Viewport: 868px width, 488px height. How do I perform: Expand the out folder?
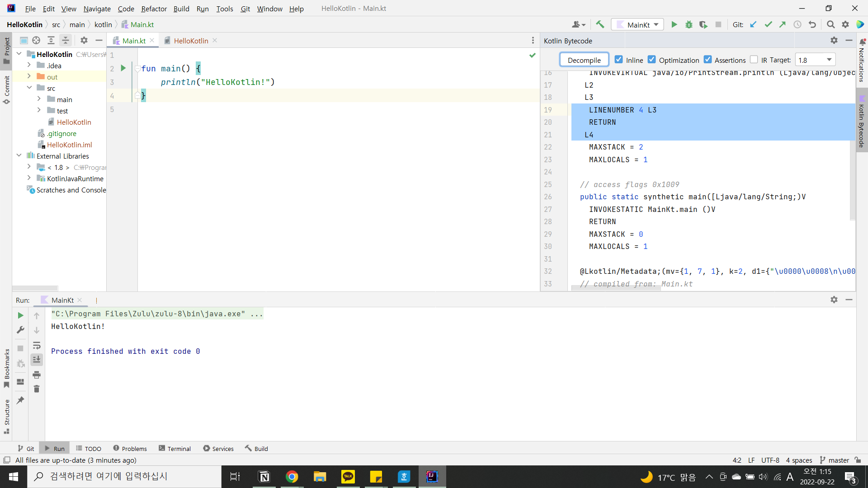click(29, 76)
